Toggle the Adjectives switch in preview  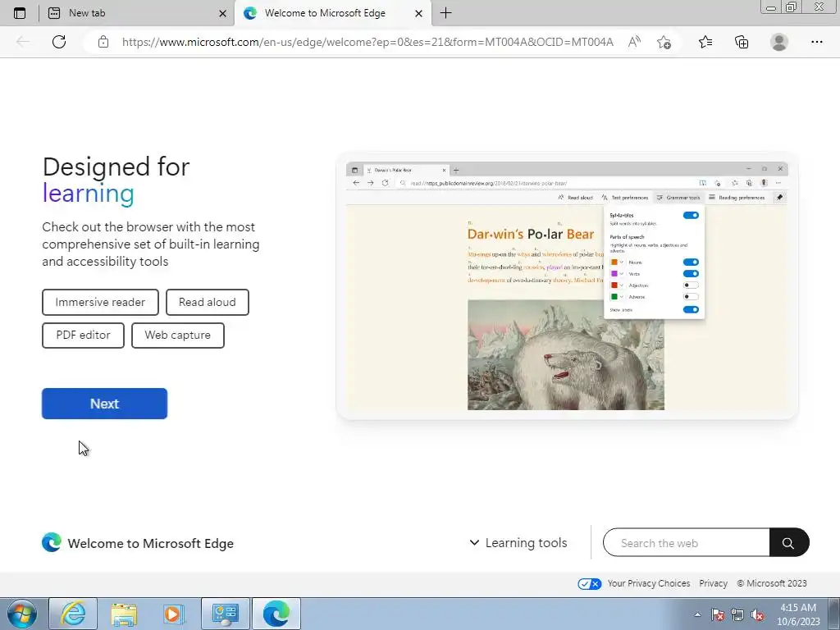(691, 285)
